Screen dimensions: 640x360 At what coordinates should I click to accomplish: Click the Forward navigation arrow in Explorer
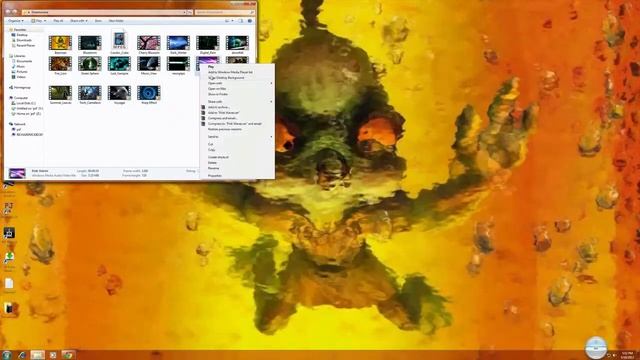15,12
